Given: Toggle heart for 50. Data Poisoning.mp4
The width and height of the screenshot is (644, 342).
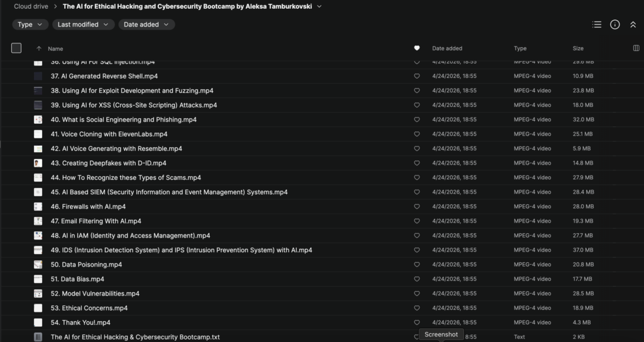Looking at the screenshot, I should pos(416,265).
